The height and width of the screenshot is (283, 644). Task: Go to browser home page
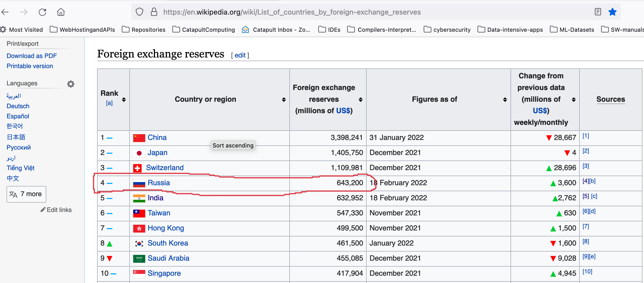[61, 12]
